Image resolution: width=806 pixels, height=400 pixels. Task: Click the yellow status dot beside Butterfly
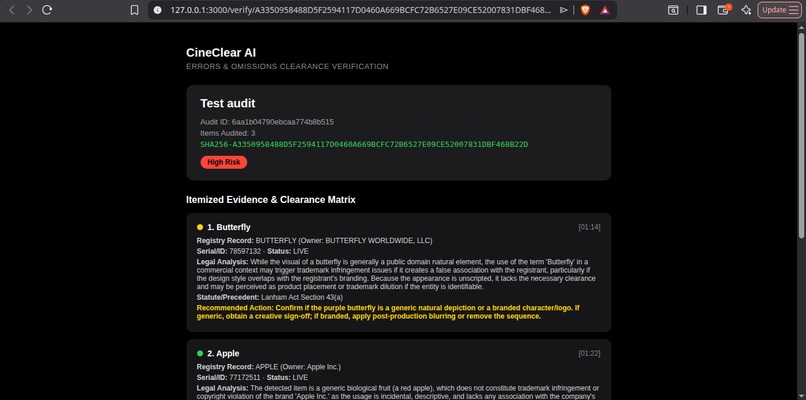click(x=200, y=227)
